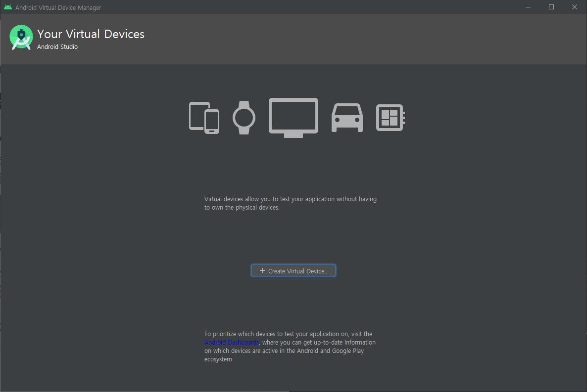This screenshot has width=587, height=392.
Task: Open the Android Dashboards link
Action: [232, 342]
